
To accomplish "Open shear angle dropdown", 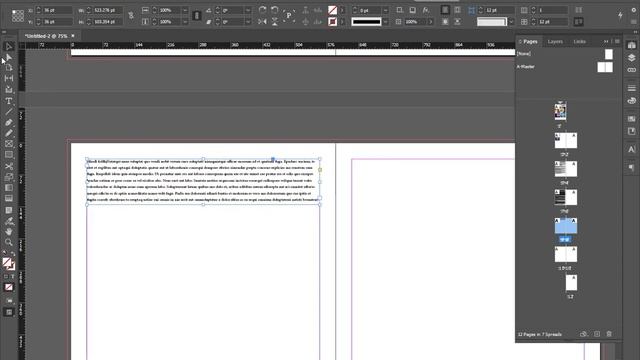I will (x=248, y=22).
